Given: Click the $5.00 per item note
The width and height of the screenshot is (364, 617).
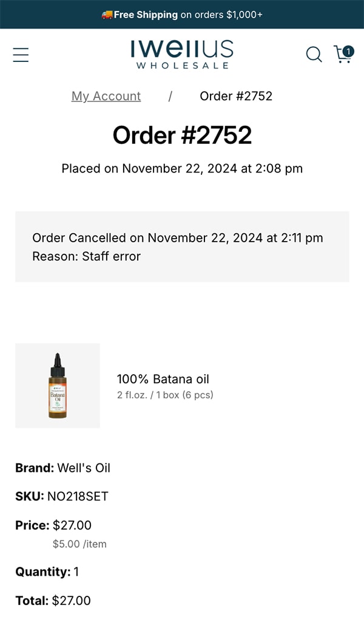Looking at the screenshot, I should [79, 544].
